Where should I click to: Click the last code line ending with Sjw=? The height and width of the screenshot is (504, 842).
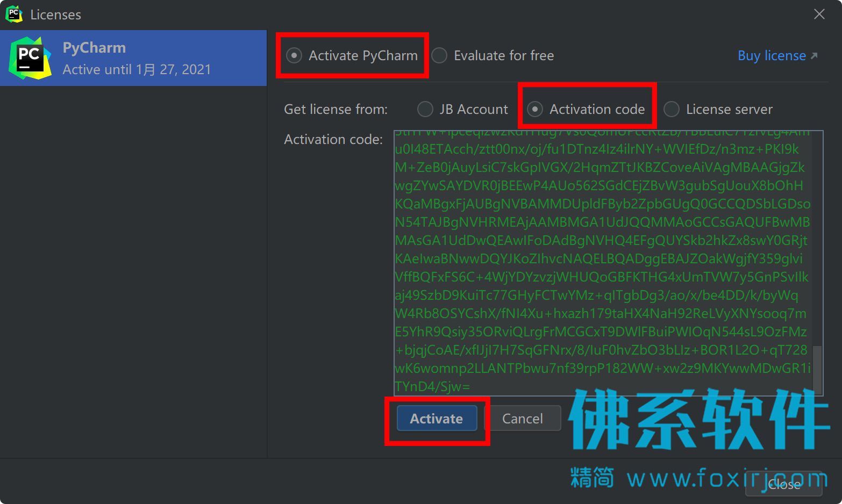click(432, 387)
